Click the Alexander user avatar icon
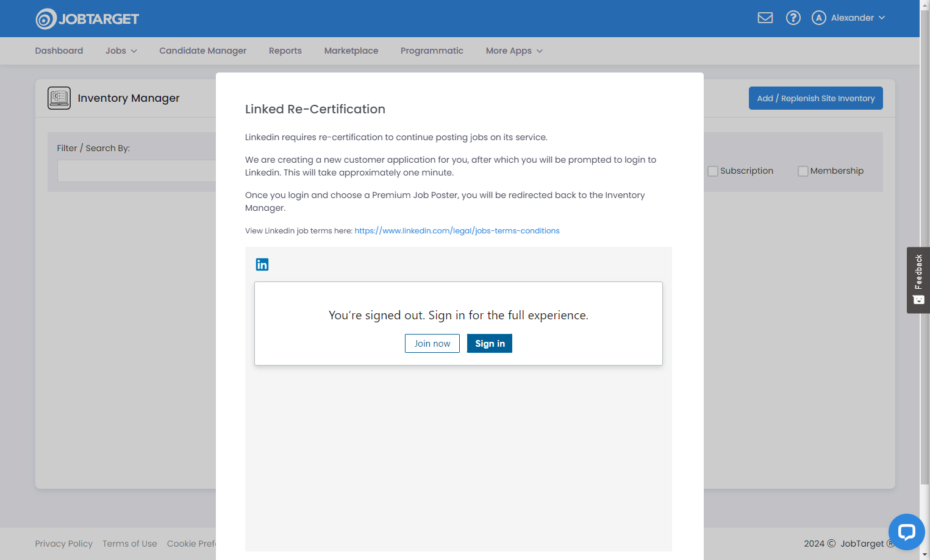 819,18
